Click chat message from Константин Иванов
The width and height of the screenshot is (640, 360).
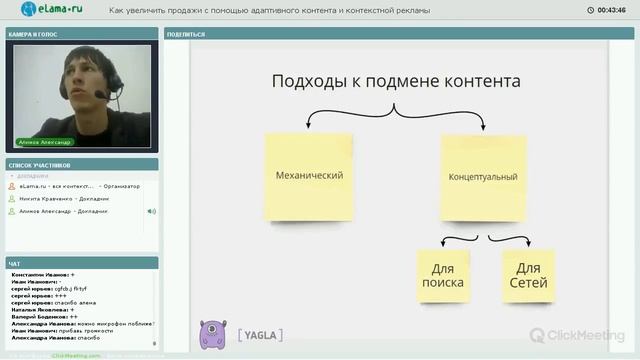(x=43, y=275)
